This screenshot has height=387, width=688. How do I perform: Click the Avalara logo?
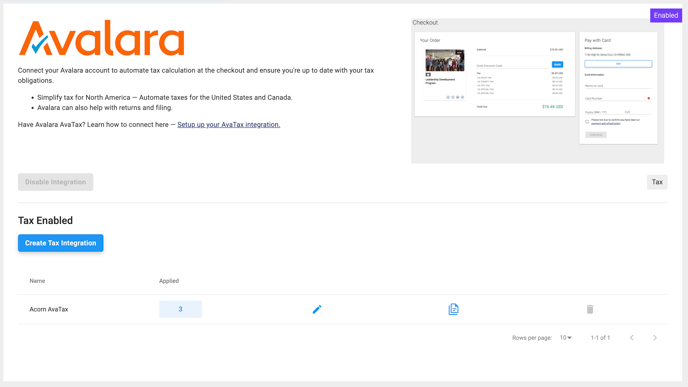pyautogui.click(x=101, y=38)
